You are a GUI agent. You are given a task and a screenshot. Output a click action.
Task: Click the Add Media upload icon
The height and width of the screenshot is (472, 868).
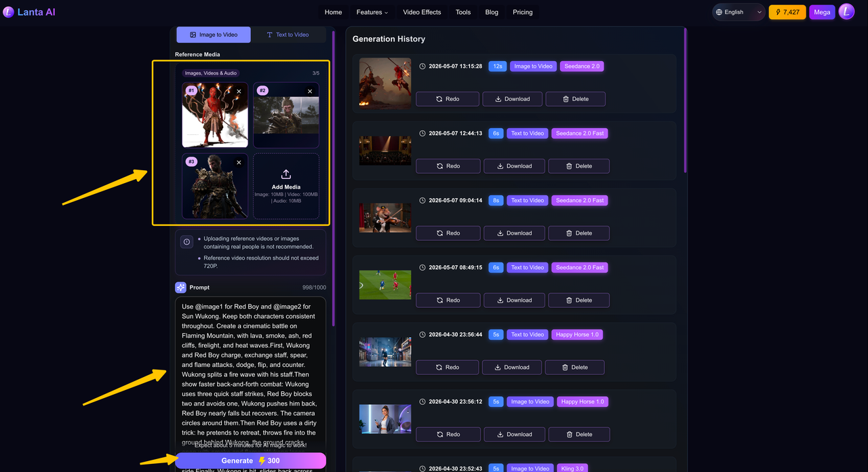click(286, 174)
